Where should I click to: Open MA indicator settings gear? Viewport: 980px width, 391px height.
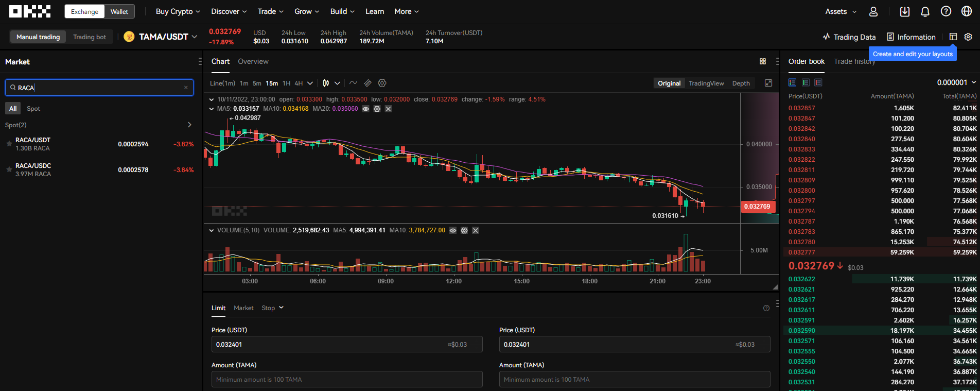point(377,109)
